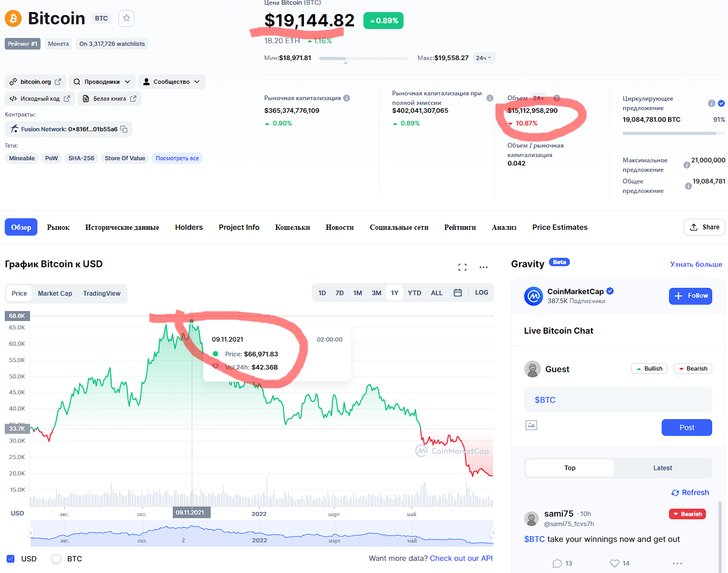728x573 pixels.
Task: Click the Guest avatar icon
Action: pos(533,369)
